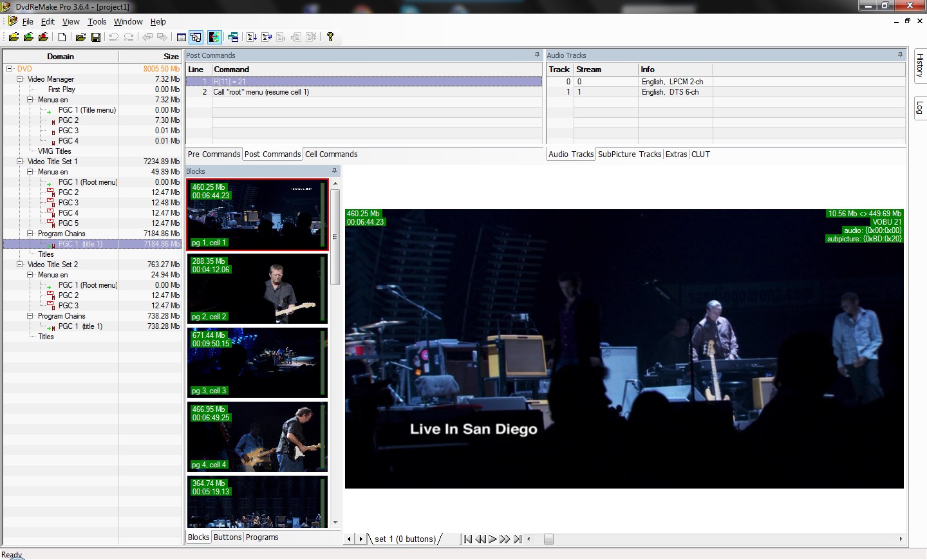Click the Blocks panel vertical scrollbar thumb

pos(335,236)
